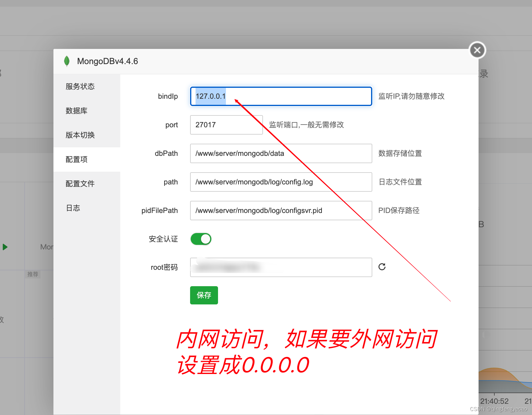Focus the bindIp input field
This screenshot has width=532, height=415.
point(281,96)
